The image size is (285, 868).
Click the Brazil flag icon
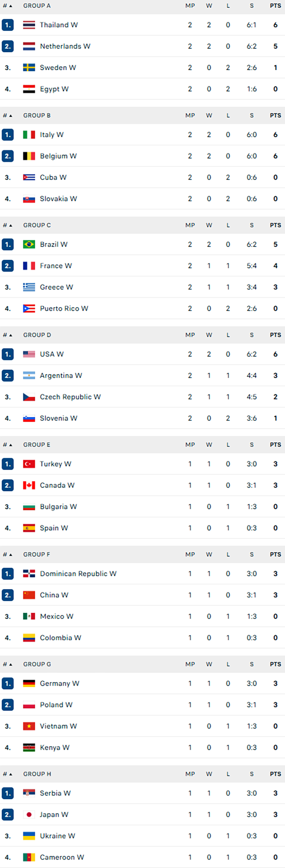(29, 244)
